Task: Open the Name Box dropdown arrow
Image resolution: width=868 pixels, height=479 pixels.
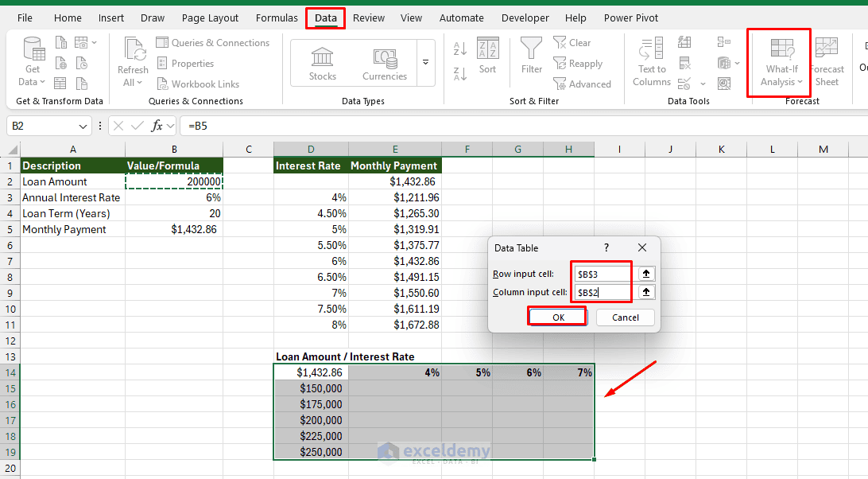Action: point(83,127)
